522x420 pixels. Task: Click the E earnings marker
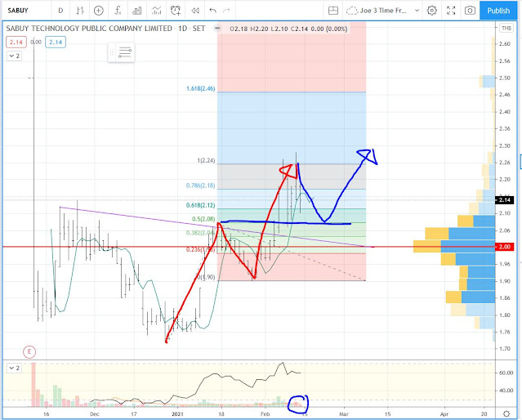[29, 351]
